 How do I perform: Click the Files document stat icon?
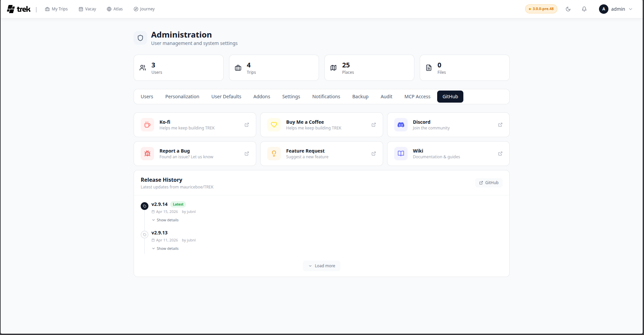(429, 68)
